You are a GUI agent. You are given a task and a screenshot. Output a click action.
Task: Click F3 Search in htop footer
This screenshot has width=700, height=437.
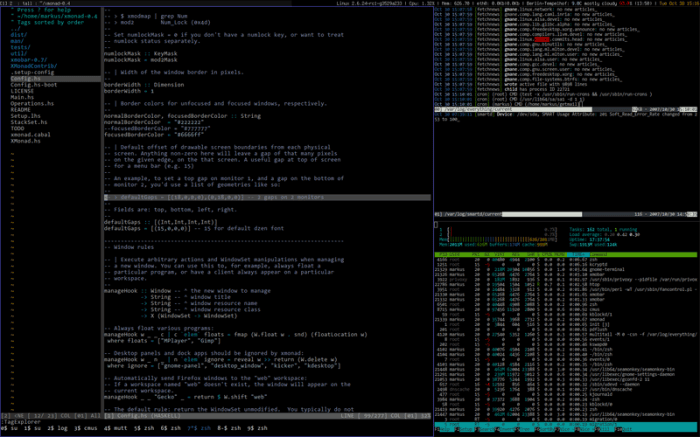tap(485, 429)
